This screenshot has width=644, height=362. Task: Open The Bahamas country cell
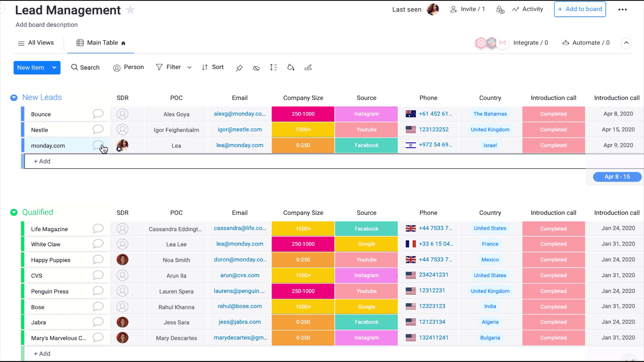tap(490, 114)
